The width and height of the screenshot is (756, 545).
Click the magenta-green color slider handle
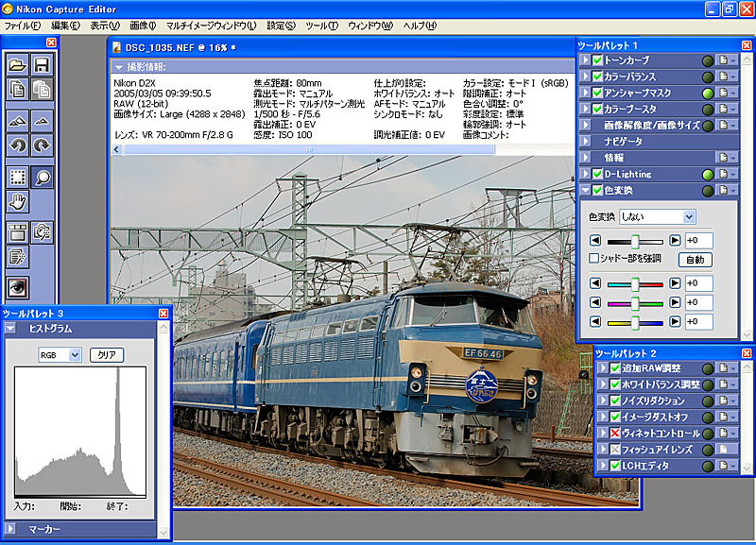[635, 303]
